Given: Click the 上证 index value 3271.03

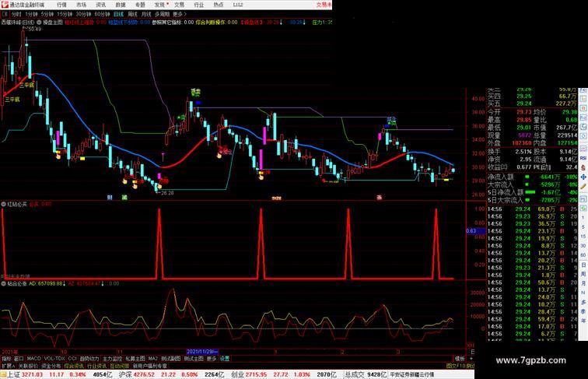Looking at the screenshot, I should pyautogui.click(x=32, y=374).
